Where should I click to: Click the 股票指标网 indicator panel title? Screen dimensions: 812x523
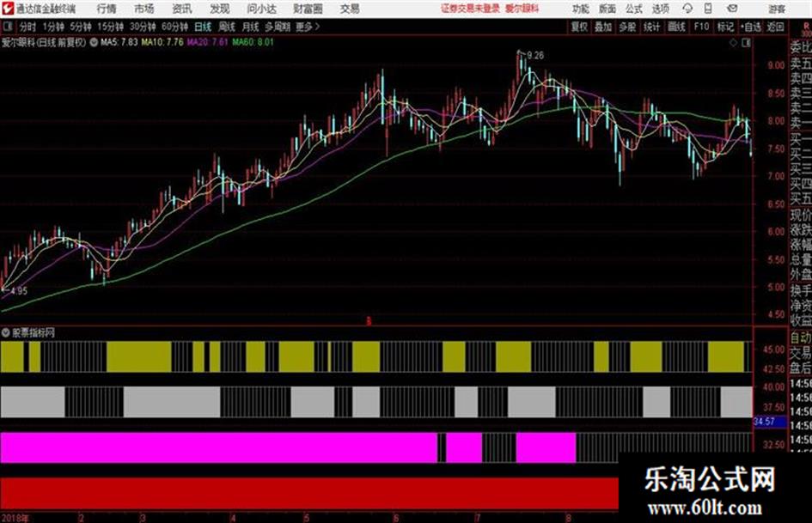click(34, 332)
